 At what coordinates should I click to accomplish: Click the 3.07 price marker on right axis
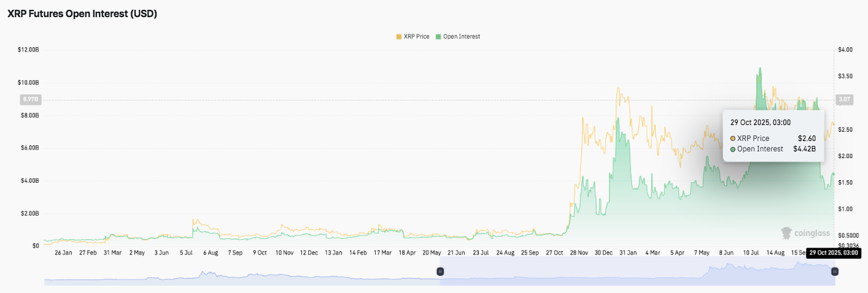844,99
